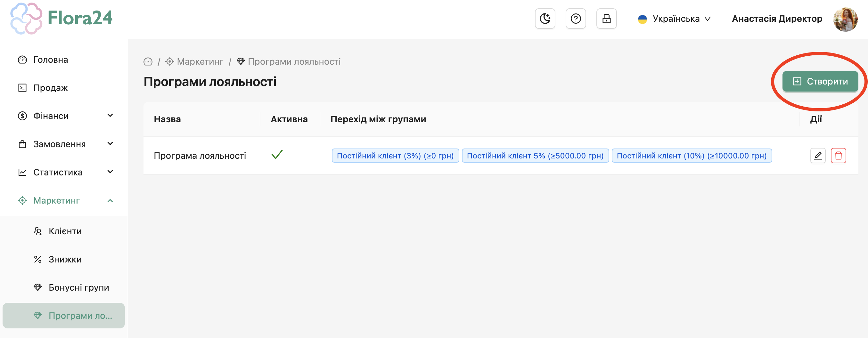Open Головна in the sidebar

pos(51,60)
